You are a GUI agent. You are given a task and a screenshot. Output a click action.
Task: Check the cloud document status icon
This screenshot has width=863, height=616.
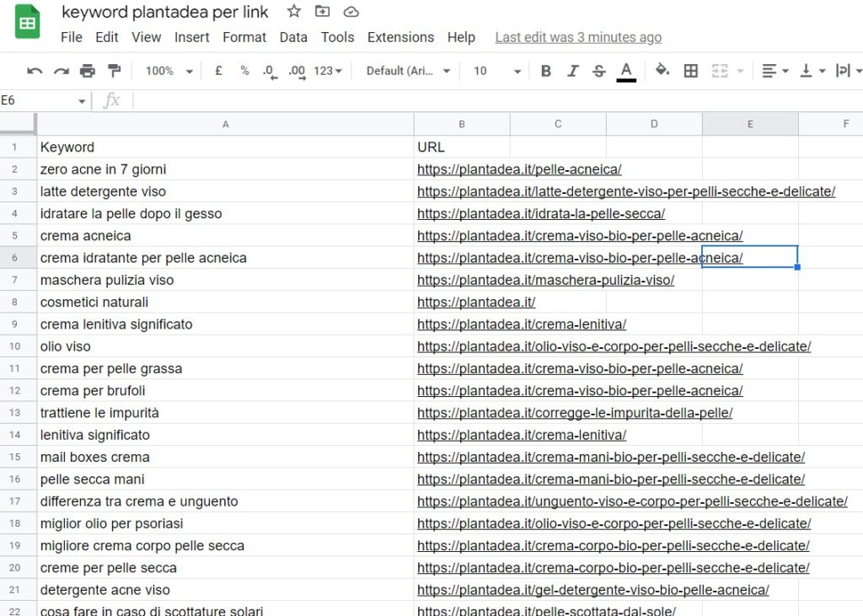(351, 12)
